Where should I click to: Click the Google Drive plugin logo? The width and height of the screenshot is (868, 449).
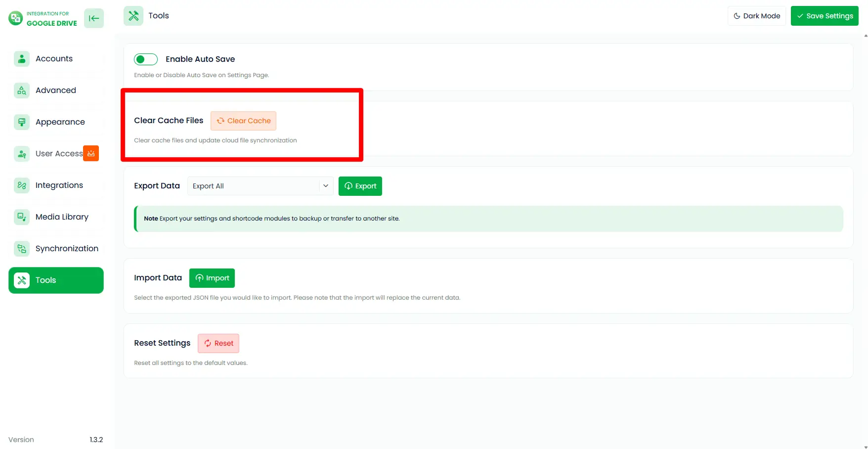pyautogui.click(x=15, y=18)
